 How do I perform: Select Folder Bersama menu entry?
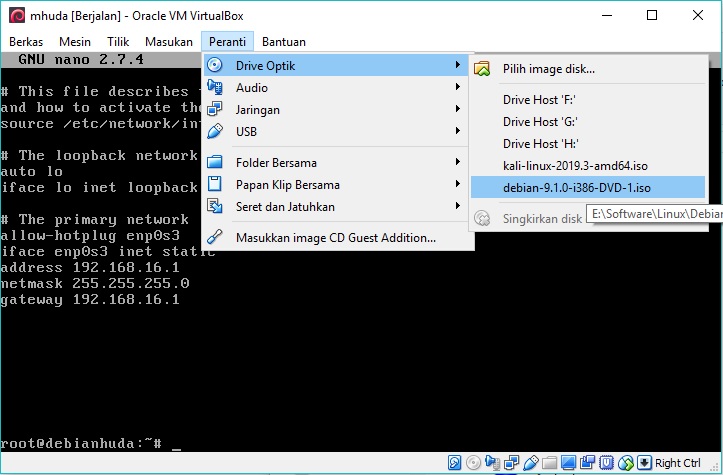point(335,162)
